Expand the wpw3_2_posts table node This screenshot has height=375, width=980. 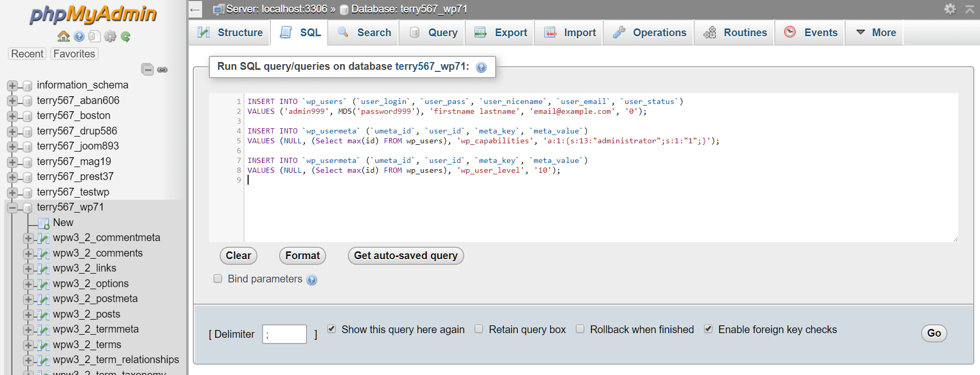tap(28, 314)
